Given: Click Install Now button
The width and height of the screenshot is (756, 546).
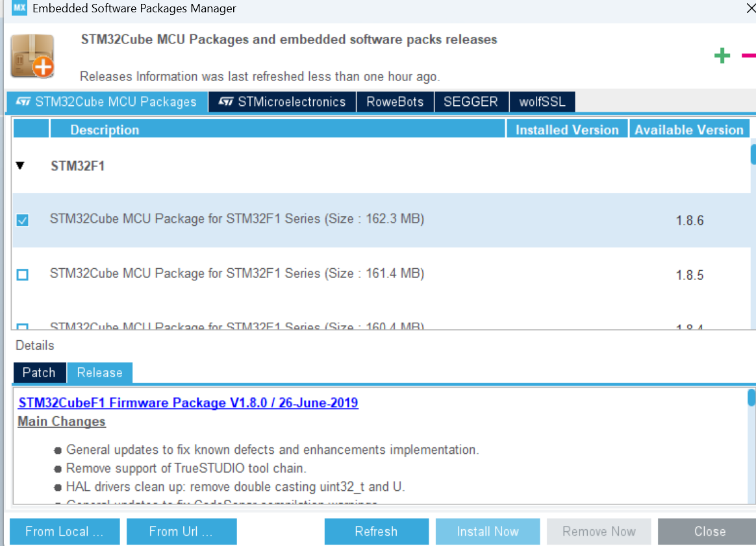Looking at the screenshot, I should tap(488, 532).
